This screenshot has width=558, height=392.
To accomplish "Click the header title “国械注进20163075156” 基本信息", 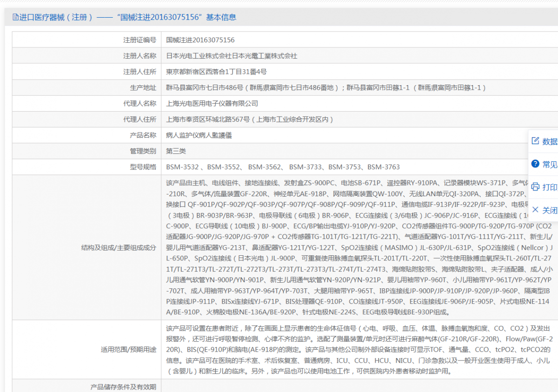I will (176, 17).
